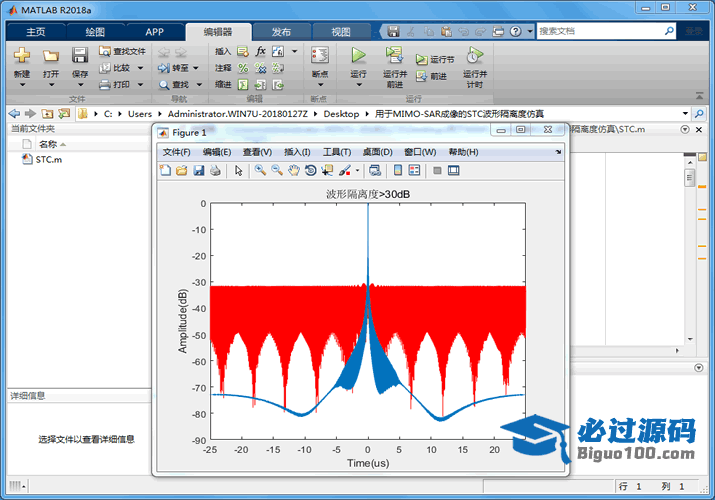Viewport: 715px width, 500px height.
Task: Expand the Compare (比较) dropdown arrow
Action: [140, 68]
